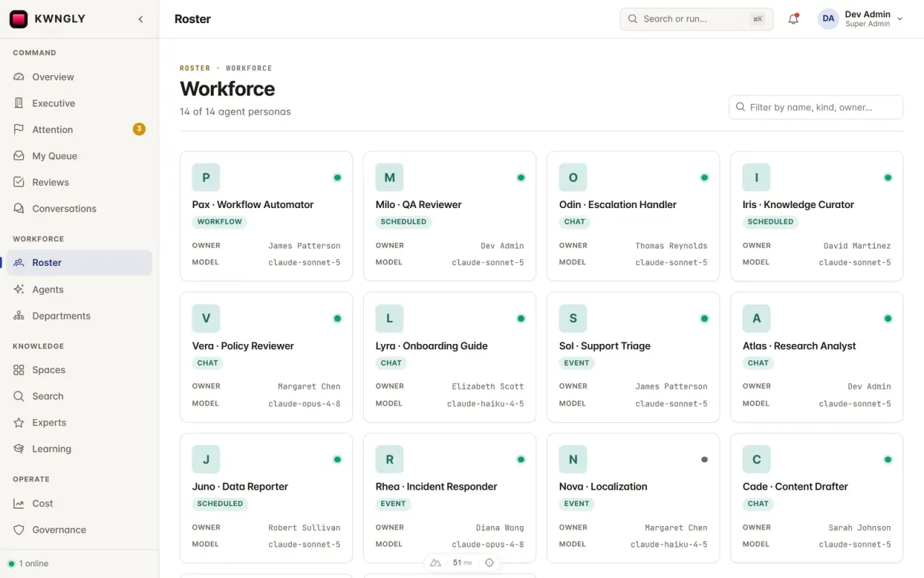The height and width of the screenshot is (578, 924).
Task: Click owner Thomas Reynolds on Odin card
Action: tap(671, 246)
